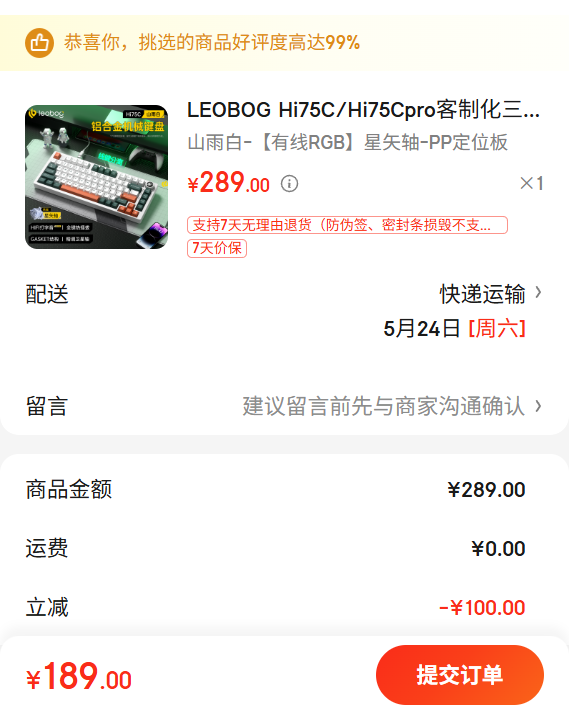The image size is (569, 706).
Task: Click the 支持7天无理由退货 return policy tag
Action: [348, 225]
